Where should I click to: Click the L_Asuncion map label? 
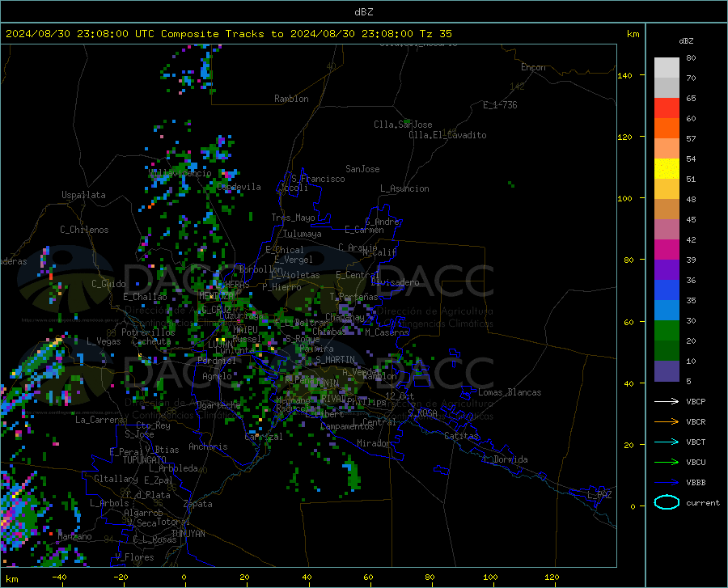tap(404, 188)
